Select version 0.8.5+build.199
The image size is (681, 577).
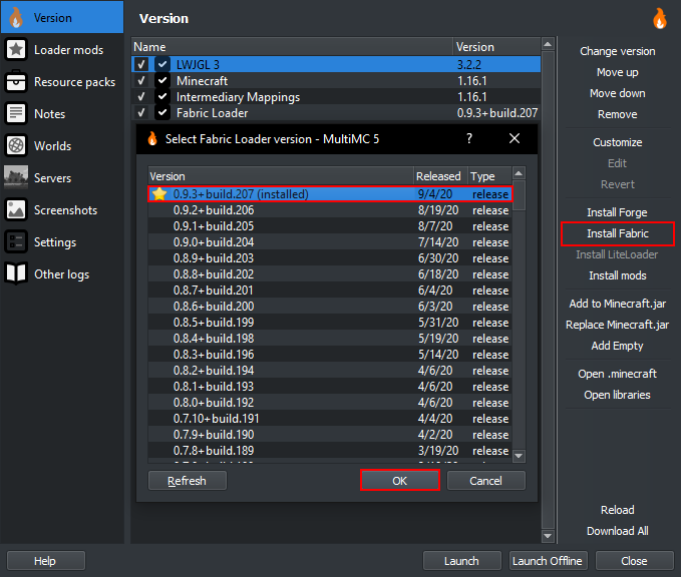pyautogui.click(x=330, y=323)
